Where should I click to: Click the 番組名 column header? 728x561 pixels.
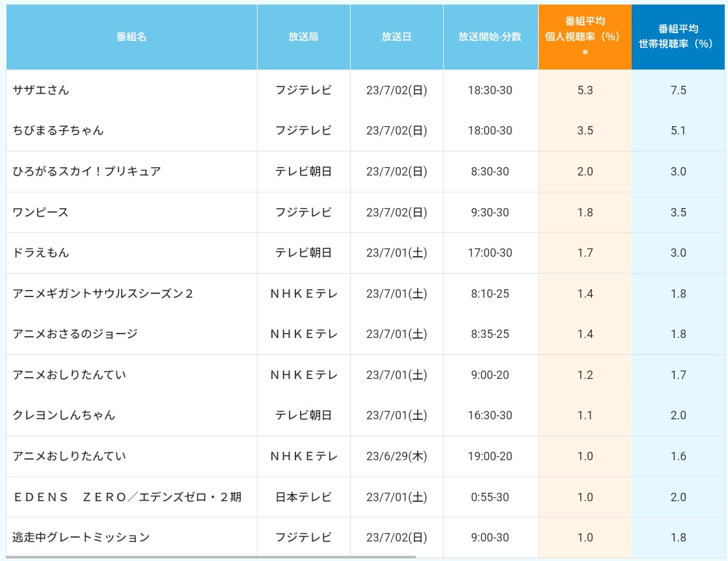pos(131,36)
